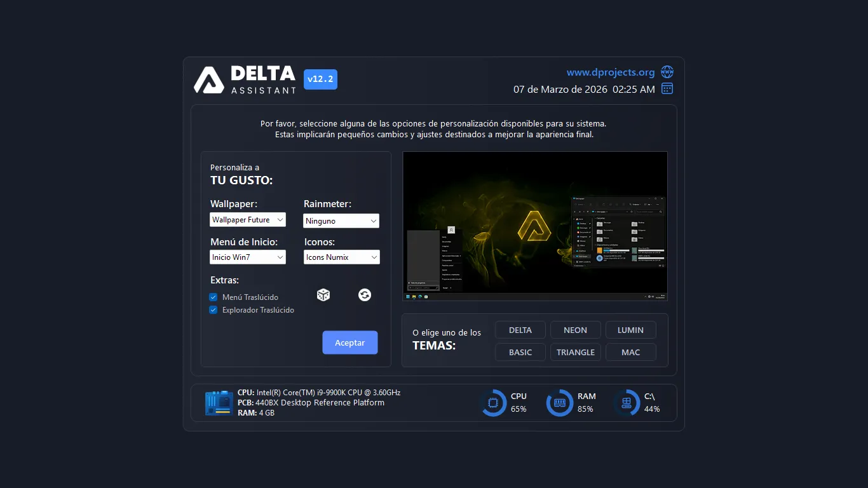This screenshot has width=868, height=488.
Task: Choose the LUMIN theme
Action: [x=631, y=330]
